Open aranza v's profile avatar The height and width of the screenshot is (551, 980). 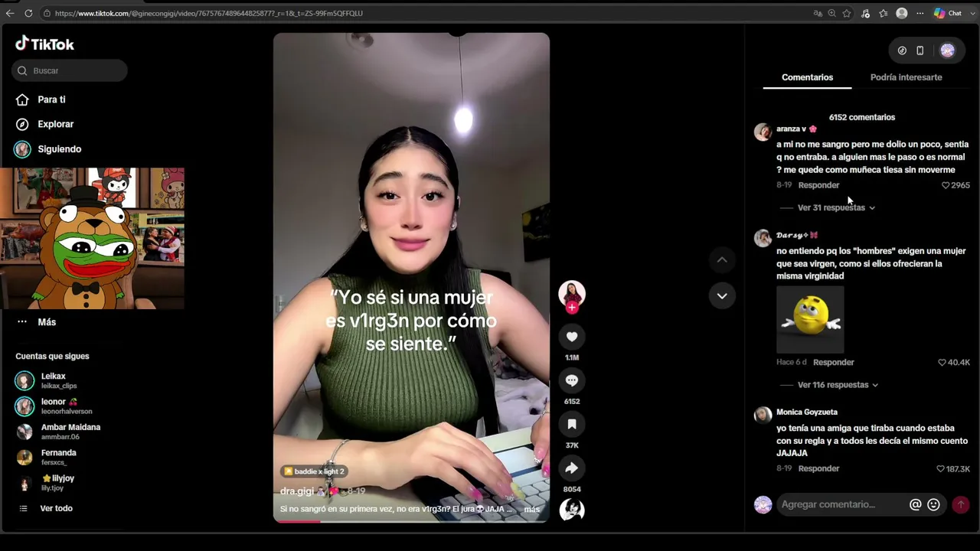pyautogui.click(x=763, y=132)
